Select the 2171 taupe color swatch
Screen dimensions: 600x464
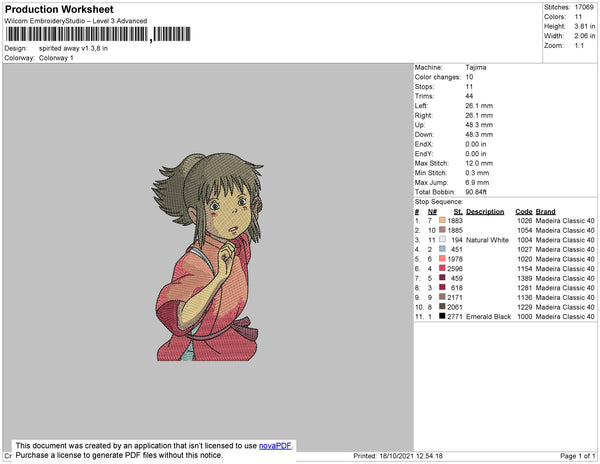coord(442,297)
